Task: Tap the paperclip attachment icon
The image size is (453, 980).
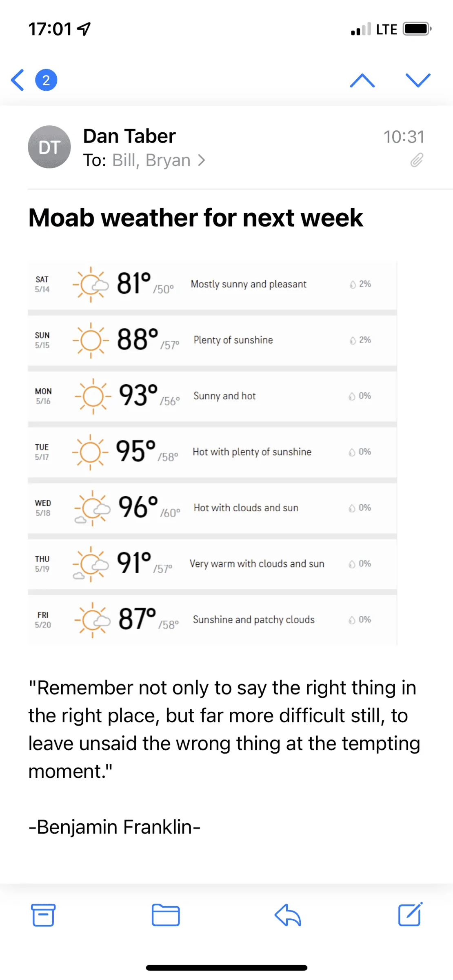Action: pos(417,160)
